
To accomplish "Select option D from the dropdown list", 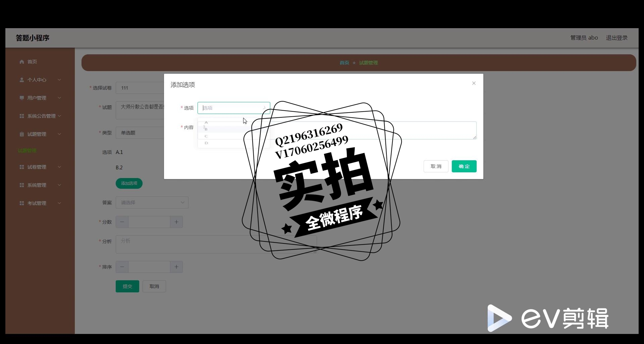I will 234,143.
